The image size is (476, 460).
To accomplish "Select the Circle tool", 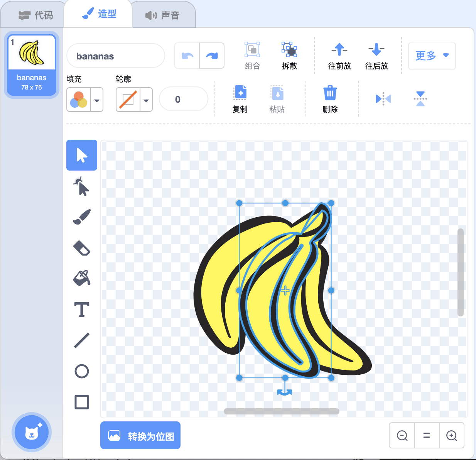I will [x=81, y=371].
